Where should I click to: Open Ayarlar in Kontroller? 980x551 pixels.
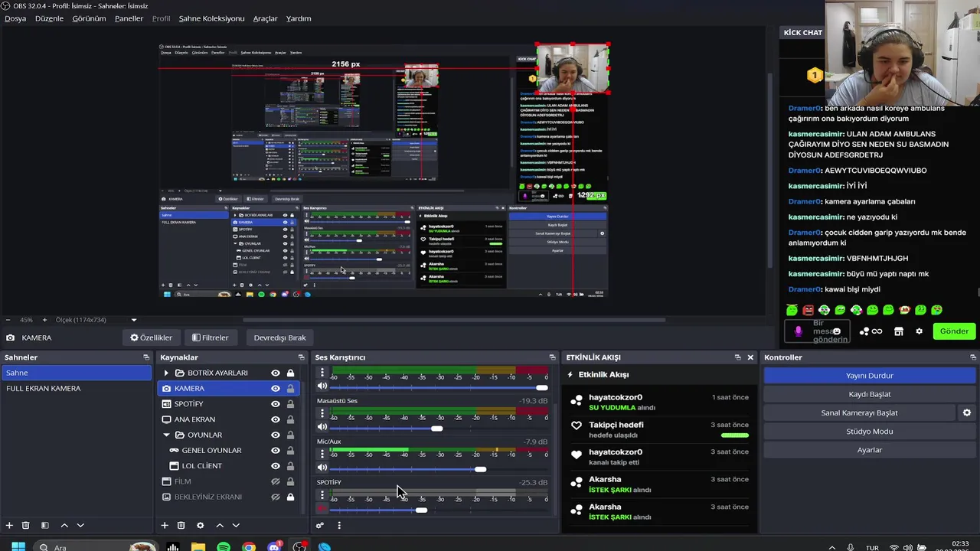869,450
